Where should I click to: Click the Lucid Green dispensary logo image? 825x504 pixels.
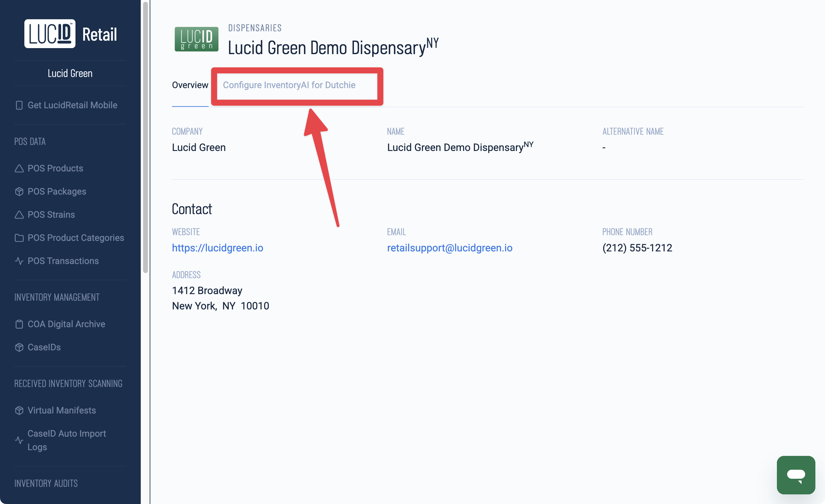(196, 39)
